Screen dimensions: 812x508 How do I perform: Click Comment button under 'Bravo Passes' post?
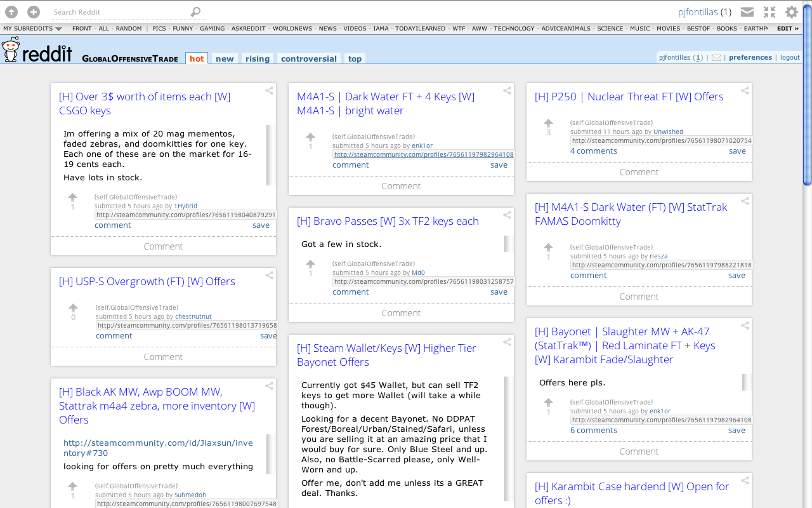401,313
